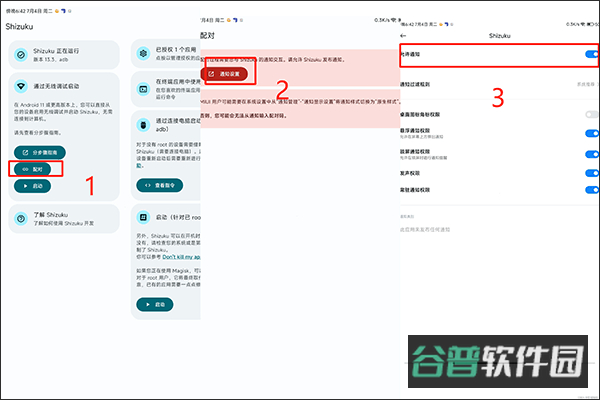Screen dimensions: 600x400
Task: Tap the 配对 pairing button
Action: pos(33,169)
